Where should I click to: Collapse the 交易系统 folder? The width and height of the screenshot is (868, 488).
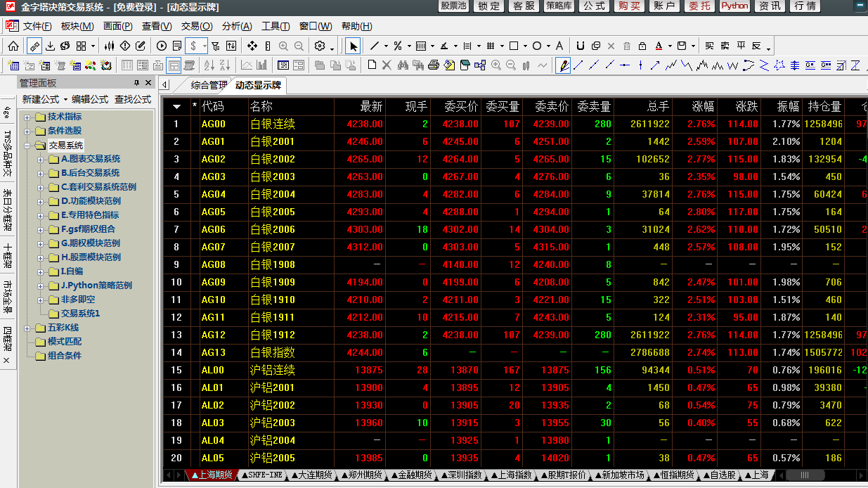[x=27, y=145]
